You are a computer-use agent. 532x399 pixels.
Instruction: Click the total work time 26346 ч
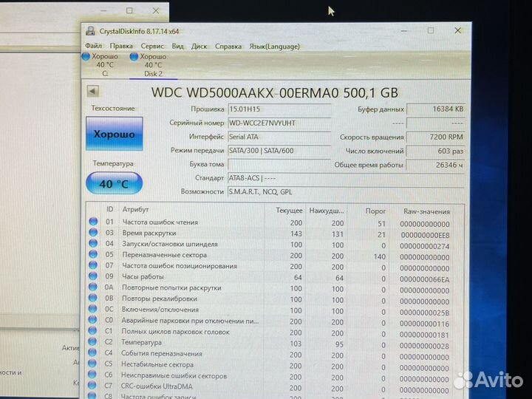point(435,165)
